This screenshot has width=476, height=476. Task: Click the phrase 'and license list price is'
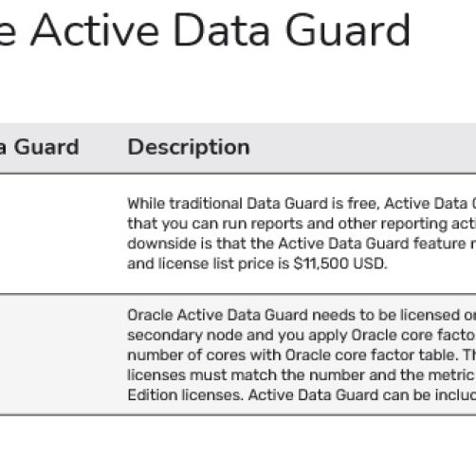tap(209, 264)
